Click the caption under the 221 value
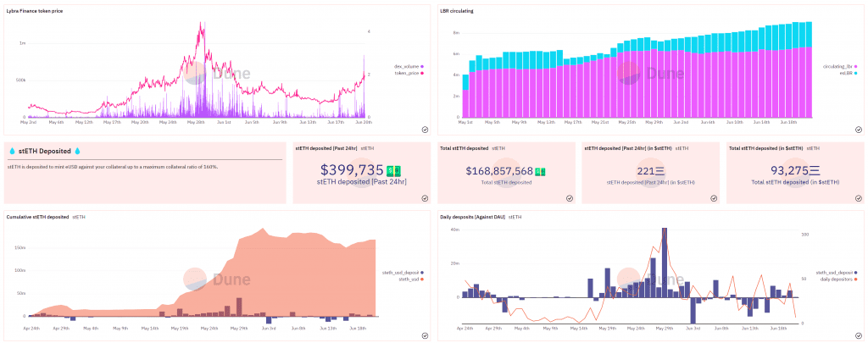This screenshot has height=343, width=868. [x=650, y=182]
